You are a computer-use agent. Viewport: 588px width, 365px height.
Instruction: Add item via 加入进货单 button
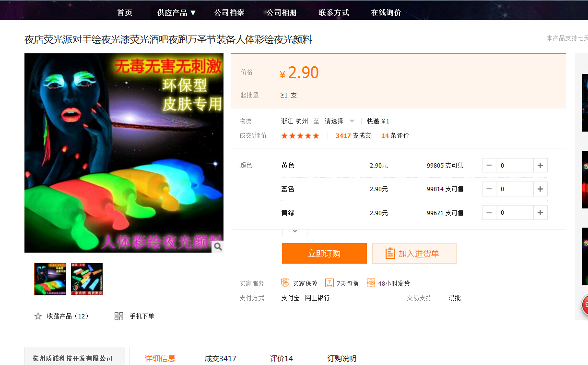(414, 254)
